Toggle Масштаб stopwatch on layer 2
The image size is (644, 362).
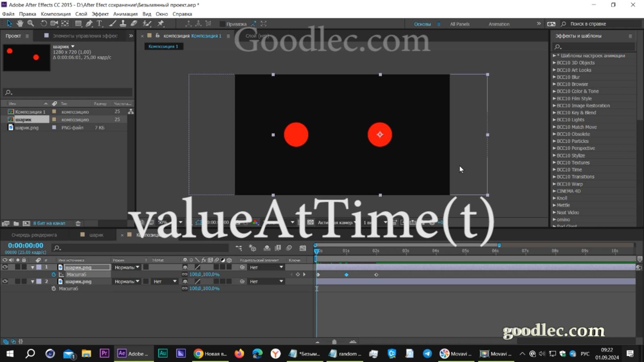click(54, 288)
